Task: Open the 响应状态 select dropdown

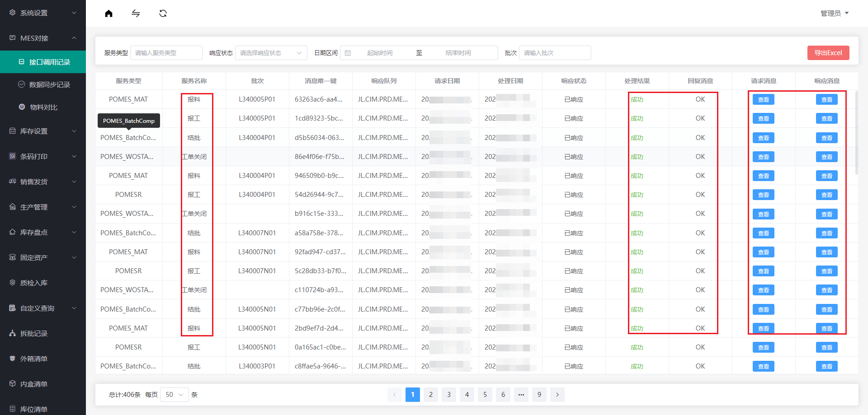Action: coord(271,53)
